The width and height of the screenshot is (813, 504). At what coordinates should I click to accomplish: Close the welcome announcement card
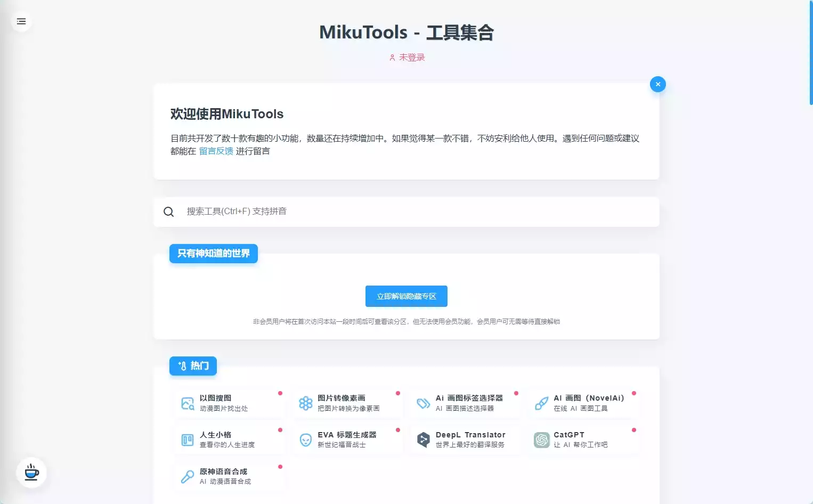tap(658, 84)
